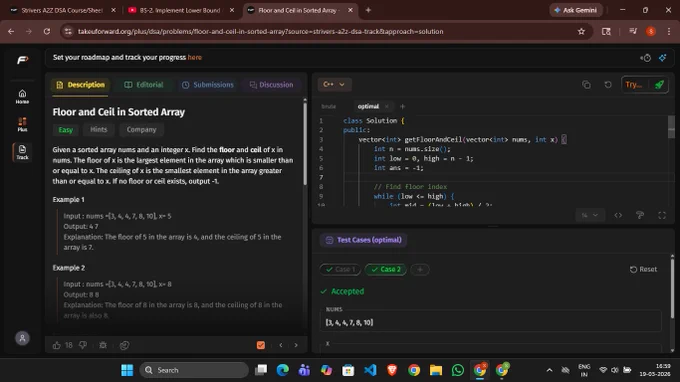
Task: Click the Easy difficulty tag
Action: (x=66, y=130)
